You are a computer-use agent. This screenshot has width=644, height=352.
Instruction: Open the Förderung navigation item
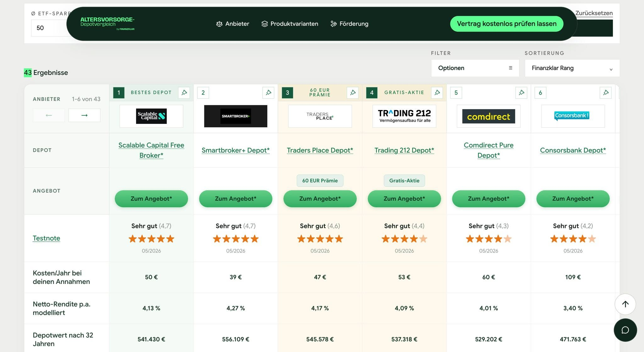tap(349, 24)
